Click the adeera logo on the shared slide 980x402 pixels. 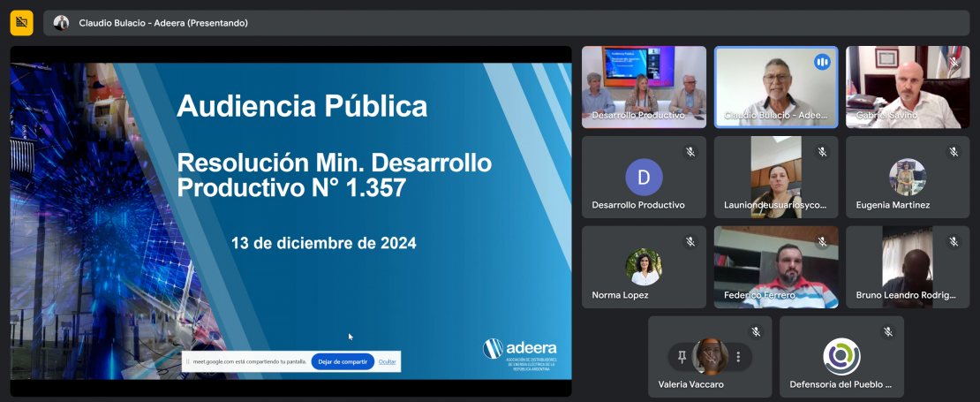tap(519, 354)
